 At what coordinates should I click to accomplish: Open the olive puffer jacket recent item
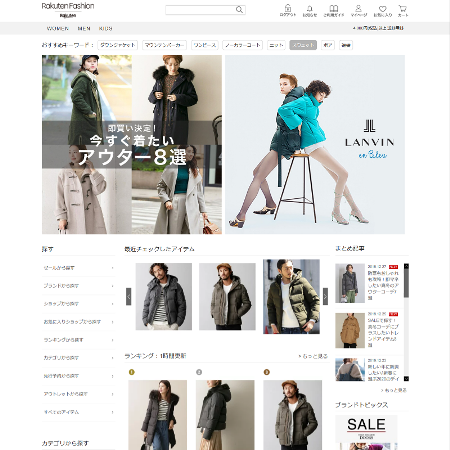(291, 296)
